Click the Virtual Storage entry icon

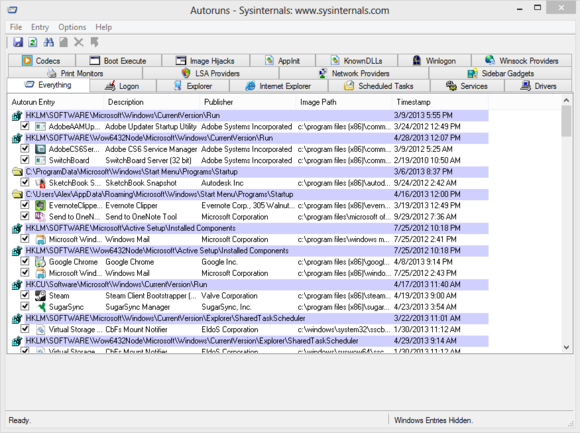point(40,329)
